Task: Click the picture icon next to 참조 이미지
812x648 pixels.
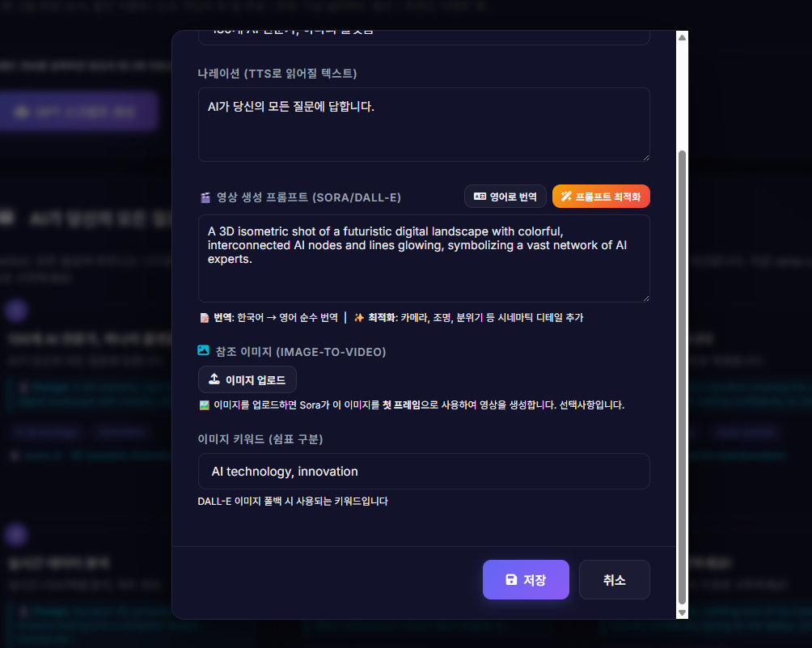Action: pos(204,350)
